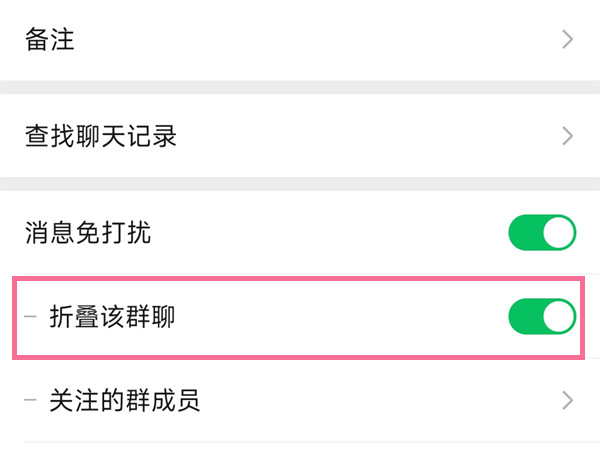
Task: Tap the 折叠该群聊 label text
Action: tap(113, 317)
